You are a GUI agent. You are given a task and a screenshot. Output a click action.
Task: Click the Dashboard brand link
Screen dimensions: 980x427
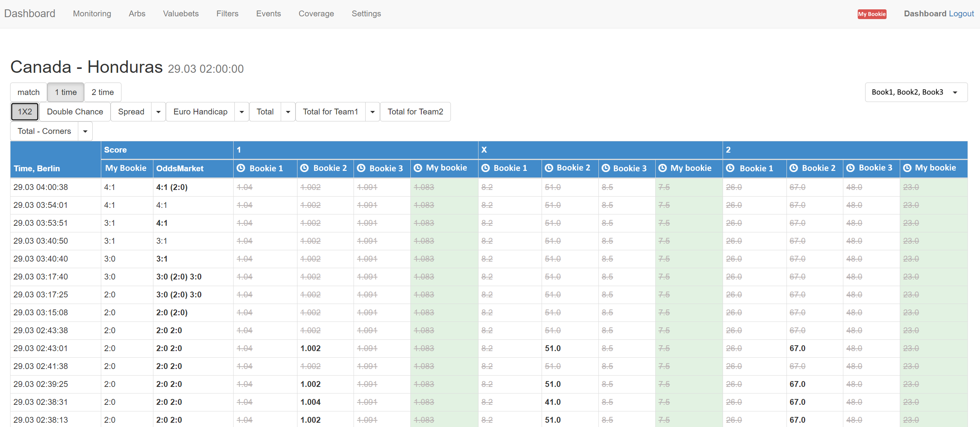30,14
